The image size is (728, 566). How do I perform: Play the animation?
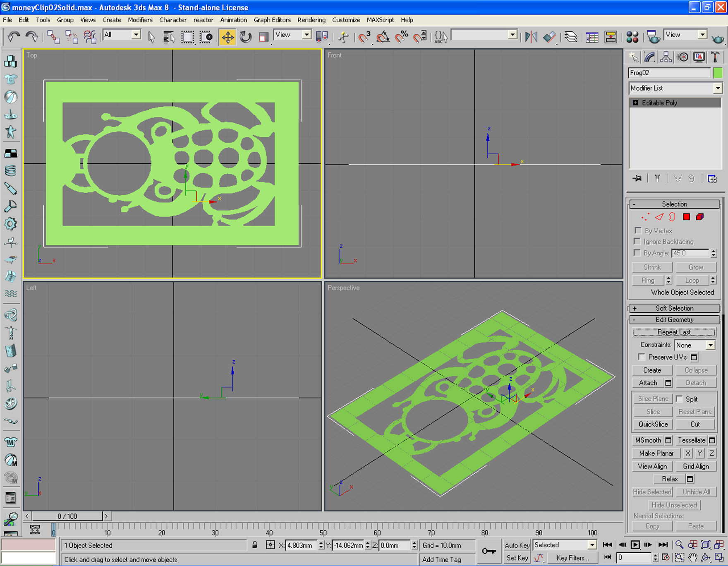click(635, 545)
